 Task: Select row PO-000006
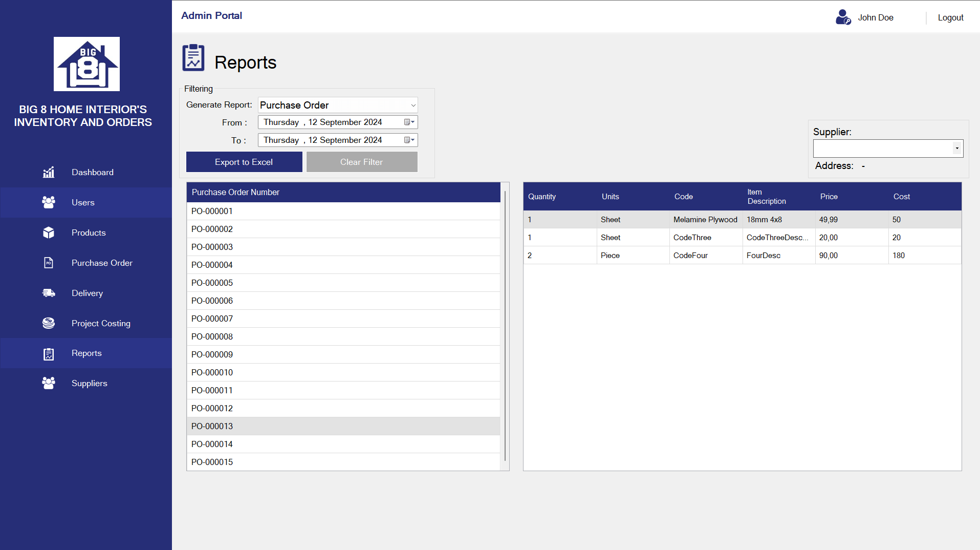click(343, 301)
